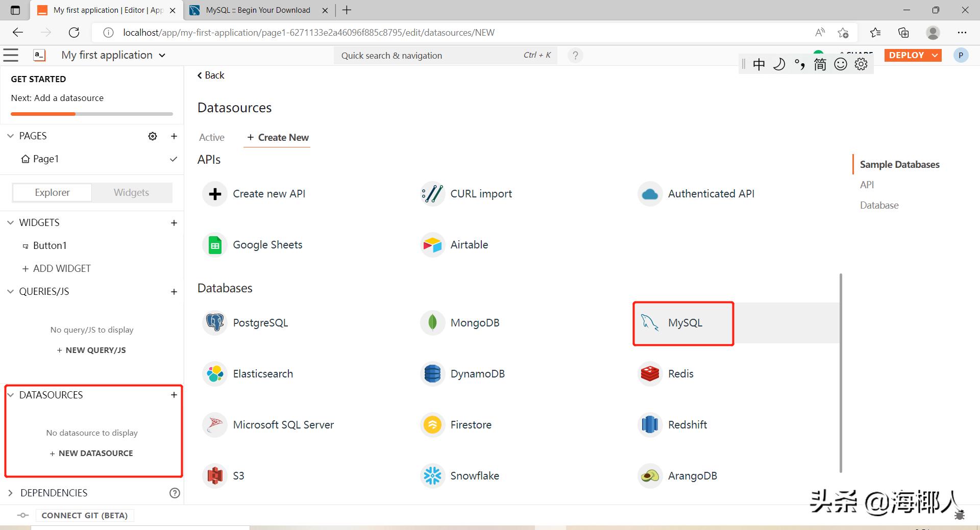Collapse the DATASOURCES section

click(10, 394)
